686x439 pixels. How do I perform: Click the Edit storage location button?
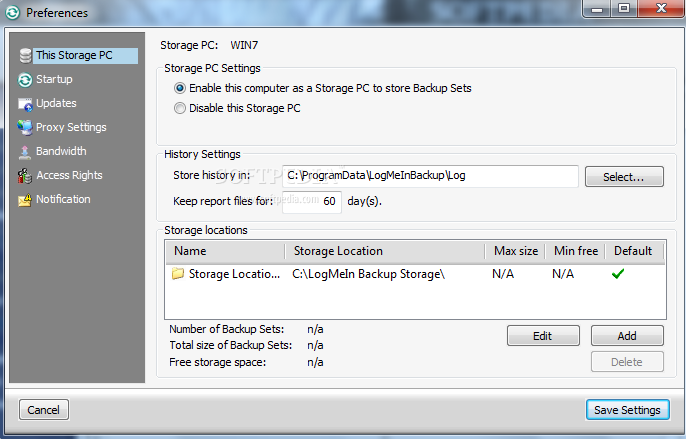543,336
